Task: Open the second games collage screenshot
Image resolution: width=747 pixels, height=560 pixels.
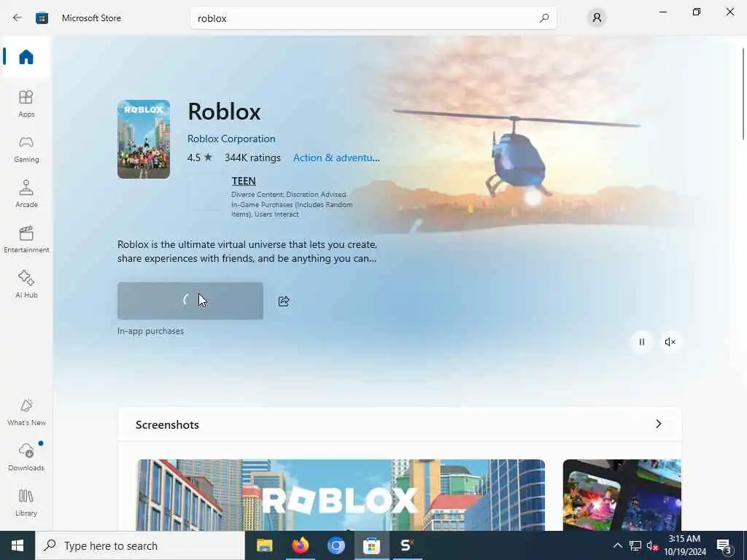Action: [622, 495]
